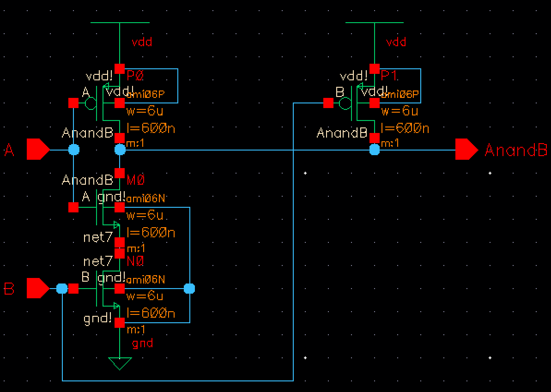
Task: Click the gate terminal square of P0
Action: [x=73, y=103]
